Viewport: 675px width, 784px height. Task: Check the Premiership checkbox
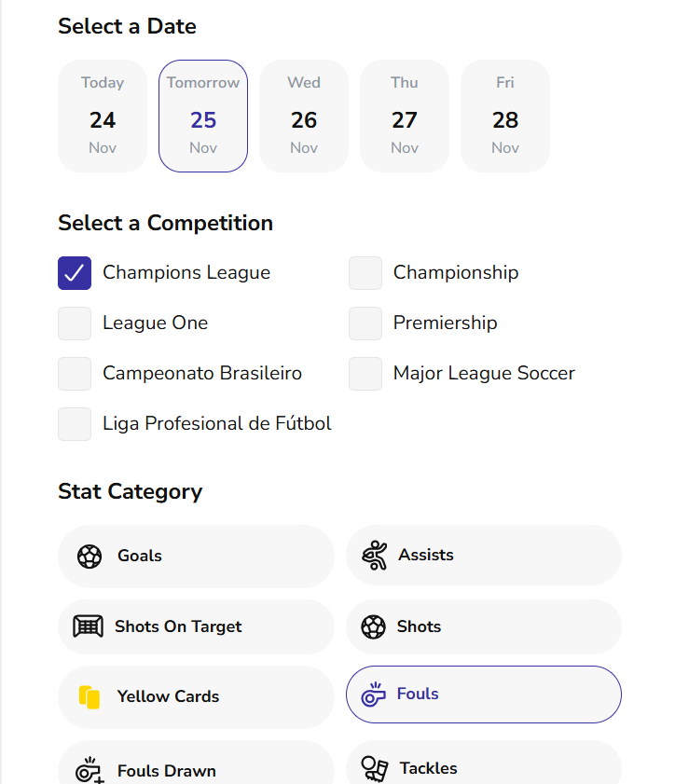[x=365, y=323]
